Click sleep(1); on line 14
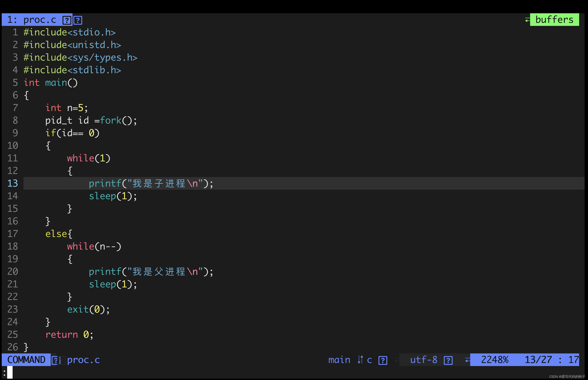 click(113, 196)
